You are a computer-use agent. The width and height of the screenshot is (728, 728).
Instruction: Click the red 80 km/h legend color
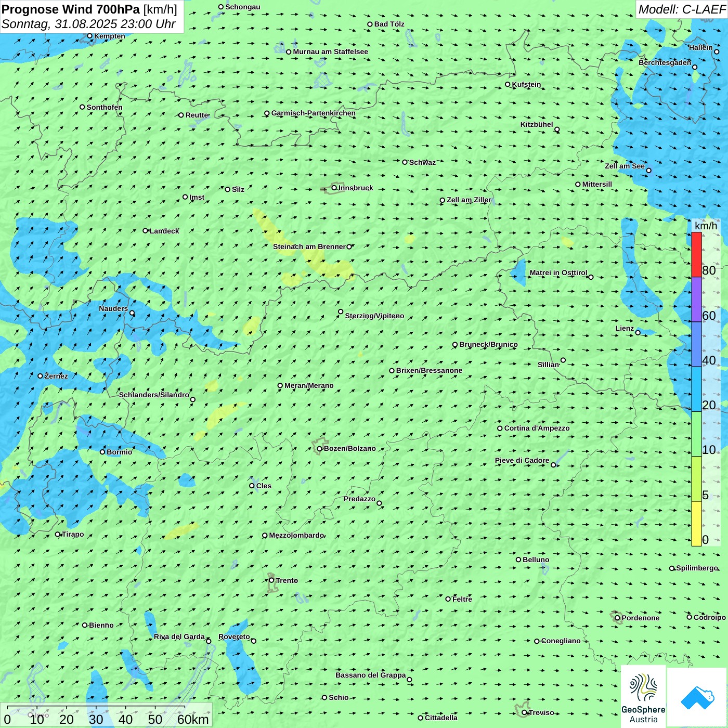tap(696, 254)
